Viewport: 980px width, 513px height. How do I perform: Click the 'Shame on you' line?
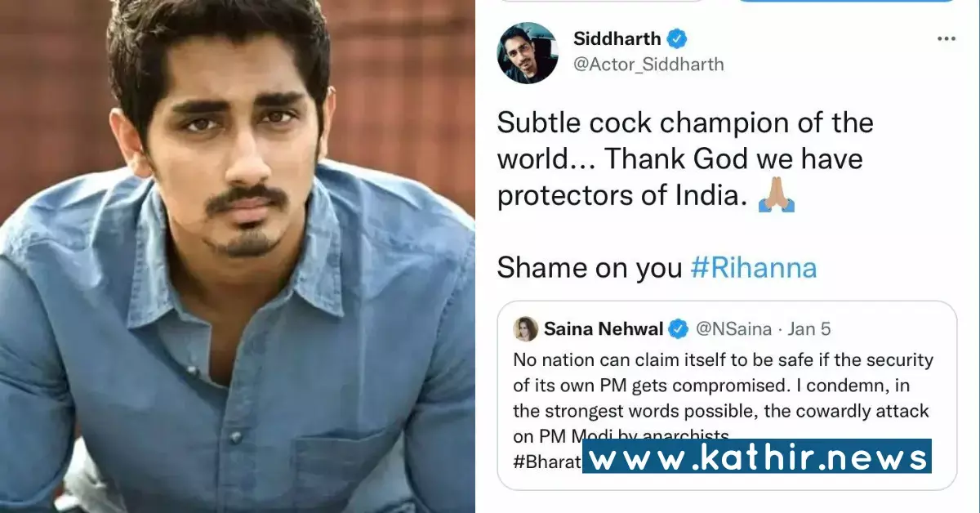(x=590, y=267)
